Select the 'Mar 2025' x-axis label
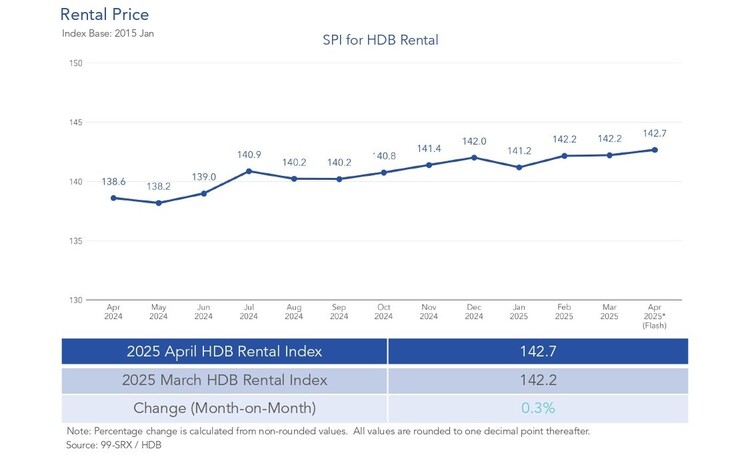This screenshot has width=750, height=455. 609,311
